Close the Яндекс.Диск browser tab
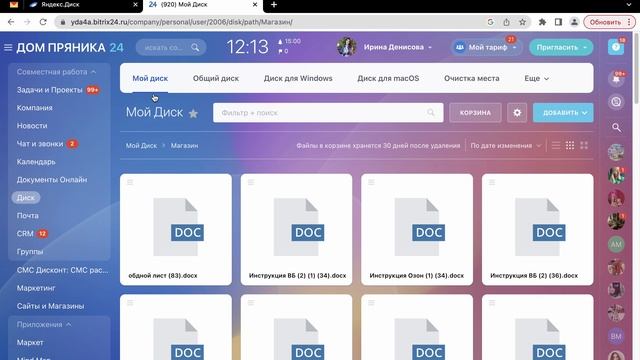 pyautogui.click(x=136, y=4)
